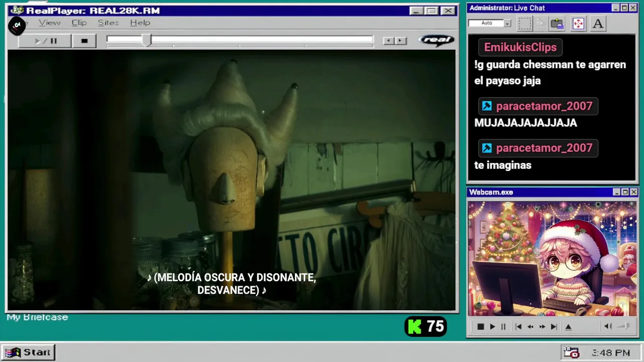Screen dimensions: 644x362
Task: Click the Mark selection icon in Live Chat
Action: click(525, 23)
